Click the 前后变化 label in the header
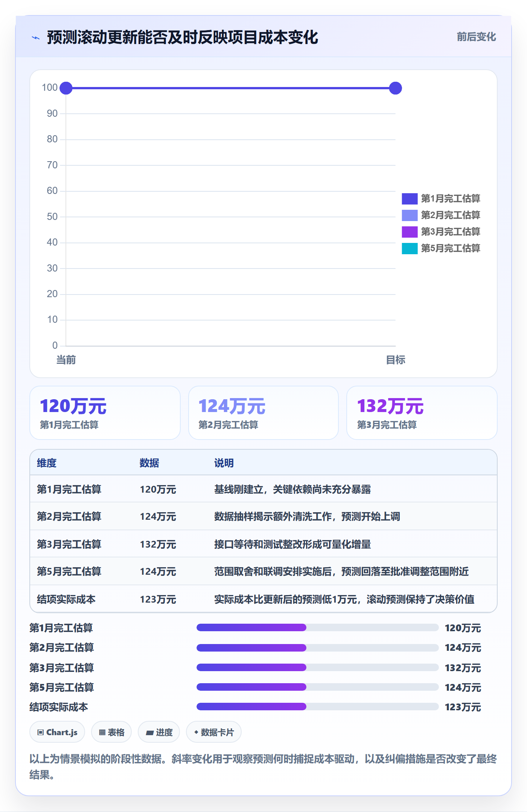 click(x=476, y=37)
